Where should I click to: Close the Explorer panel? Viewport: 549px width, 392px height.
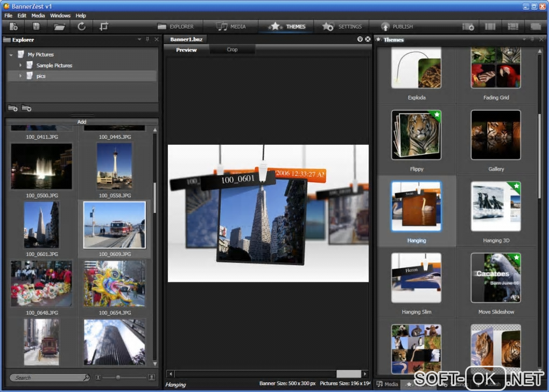click(x=157, y=39)
